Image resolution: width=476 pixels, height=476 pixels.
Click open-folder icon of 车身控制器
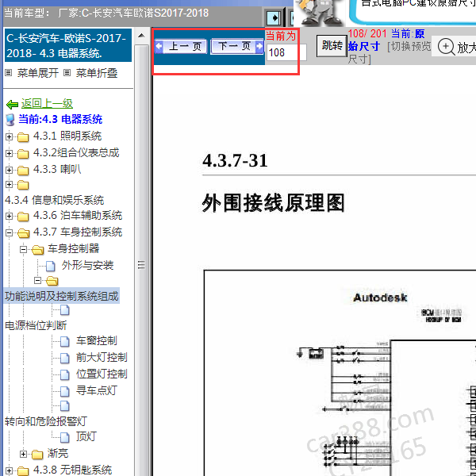click(37, 250)
